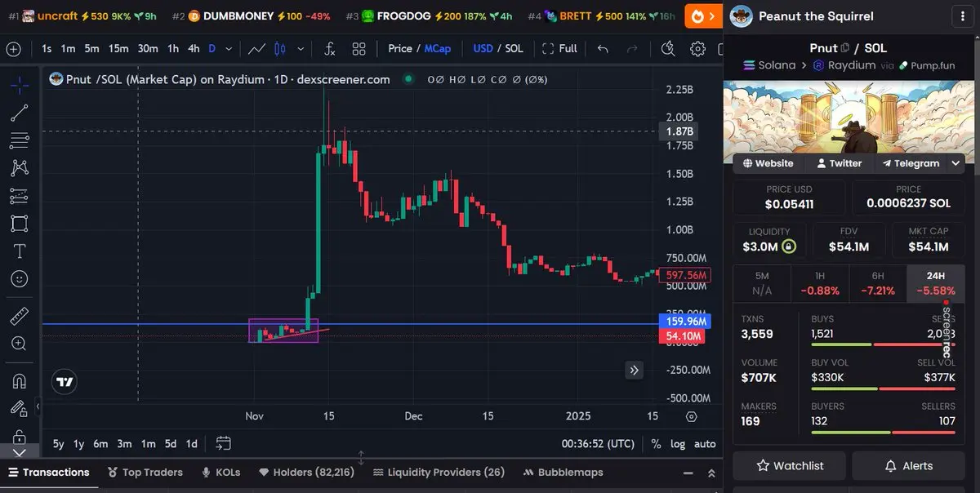Toggle magnet mode for drawings
Screen dimensions: 980x493
[x=20, y=380]
